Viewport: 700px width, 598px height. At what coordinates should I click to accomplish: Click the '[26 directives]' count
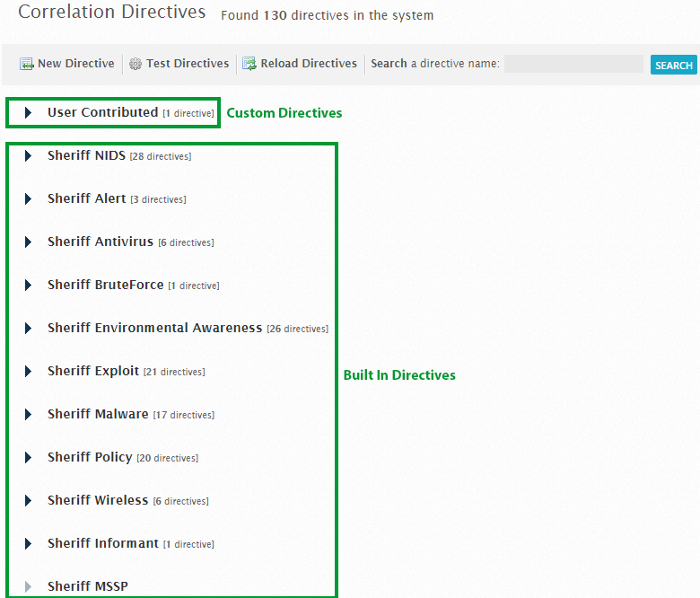[x=298, y=329]
